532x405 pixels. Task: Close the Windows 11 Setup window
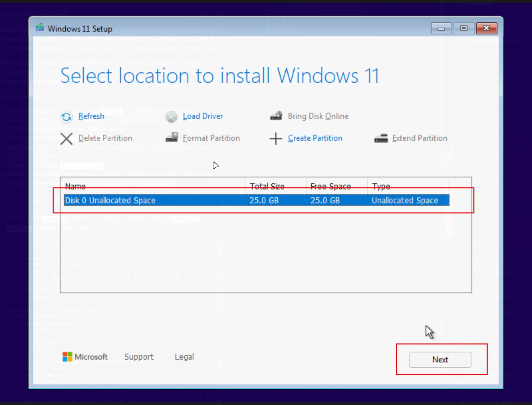[x=486, y=29]
